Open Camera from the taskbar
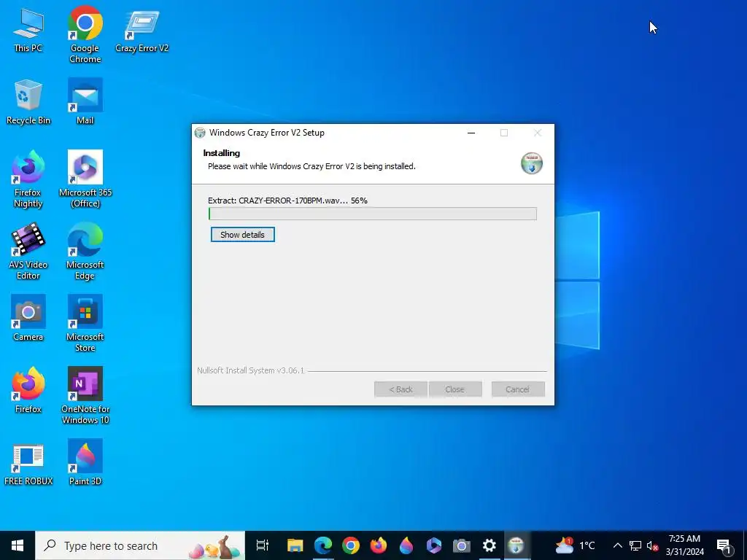This screenshot has width=747, height=560. point(462,545)
